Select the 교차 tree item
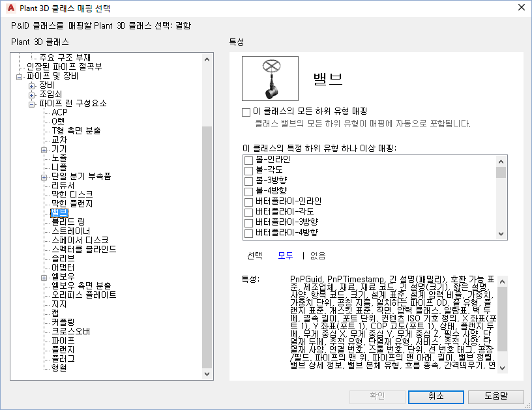The width and height of the screenshot is (532, 410). tap(59, 139)
